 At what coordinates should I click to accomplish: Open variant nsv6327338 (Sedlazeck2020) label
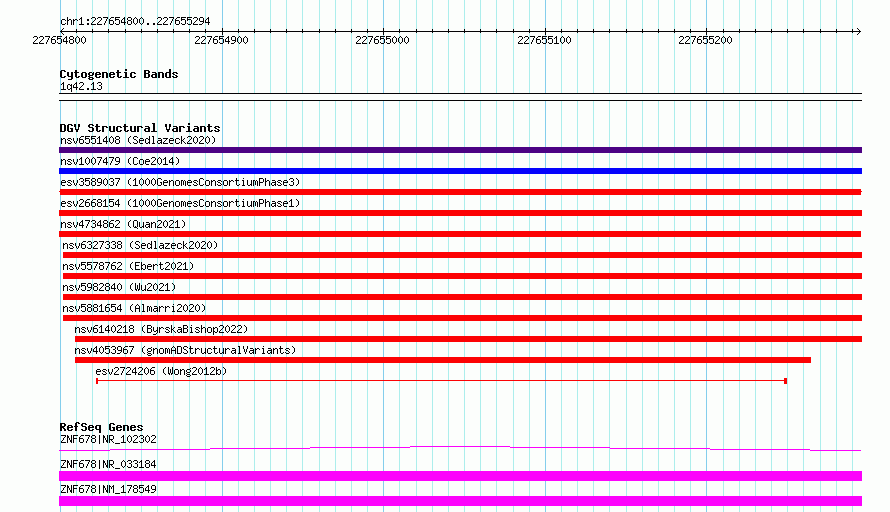140,245
